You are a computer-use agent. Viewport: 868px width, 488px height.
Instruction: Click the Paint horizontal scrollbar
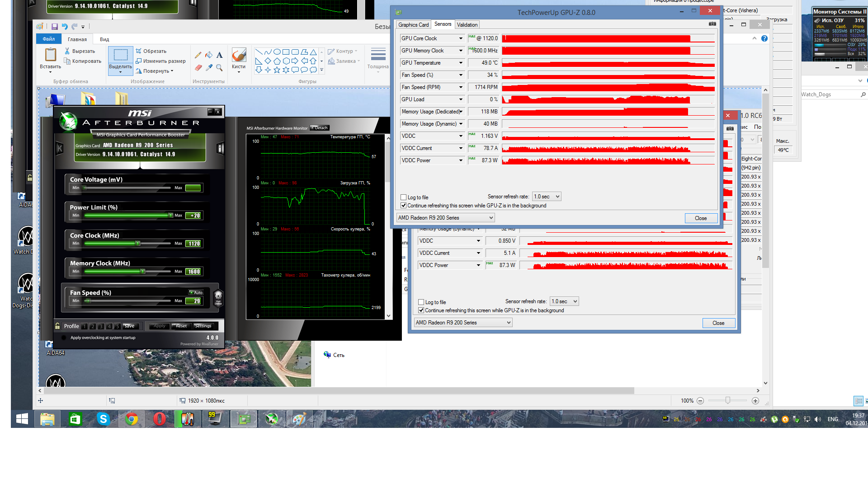339,390
